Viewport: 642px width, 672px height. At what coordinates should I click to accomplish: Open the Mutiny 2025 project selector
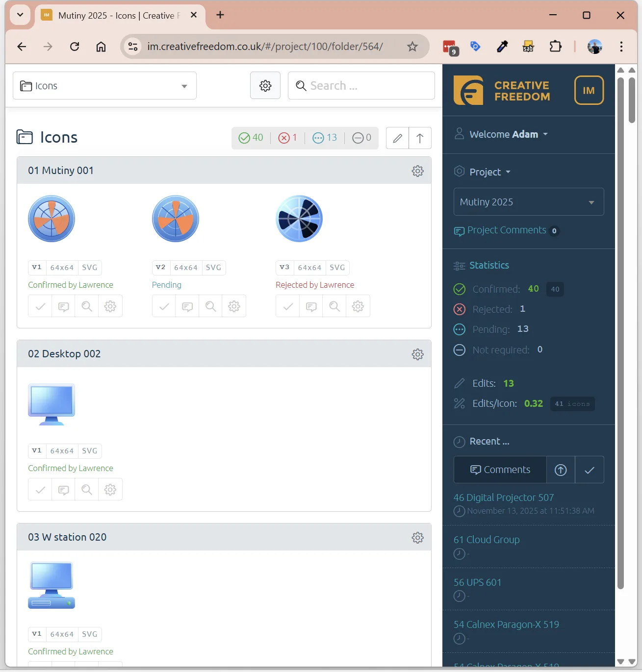[528, 201]
